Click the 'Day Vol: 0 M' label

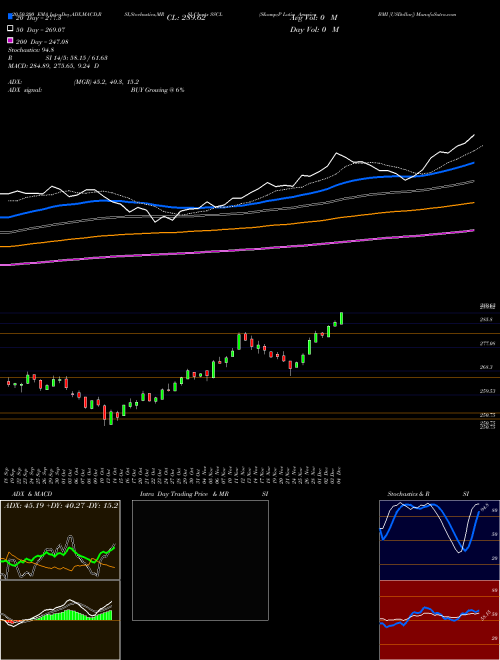314,29
